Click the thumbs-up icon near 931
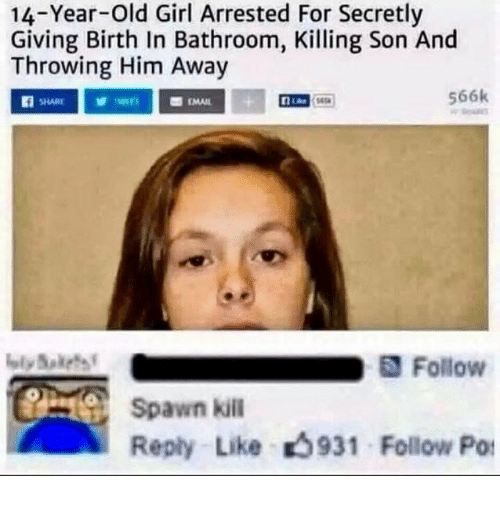This screenshot has width=500, height=522. pyautogui.click(x=298, y=445)
